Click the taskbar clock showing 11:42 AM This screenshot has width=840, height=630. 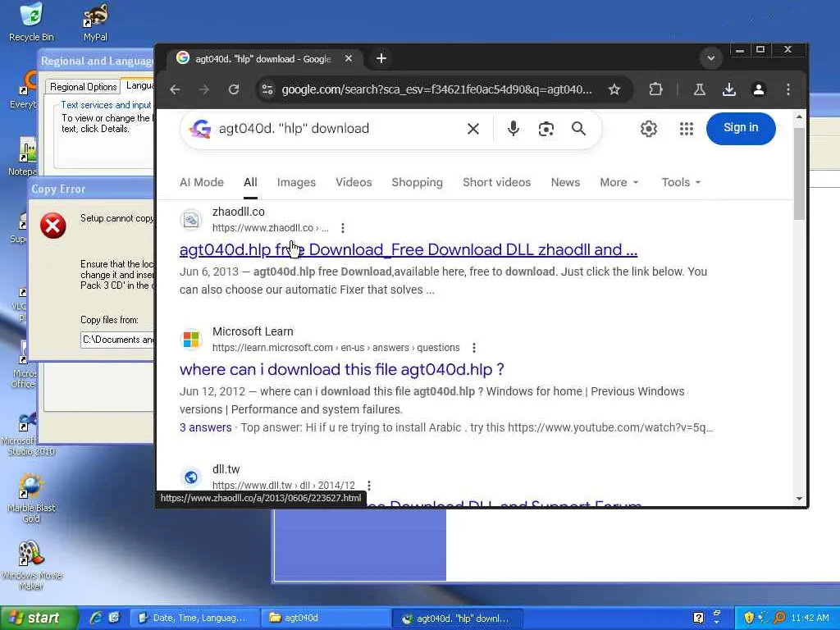(810, 619)
